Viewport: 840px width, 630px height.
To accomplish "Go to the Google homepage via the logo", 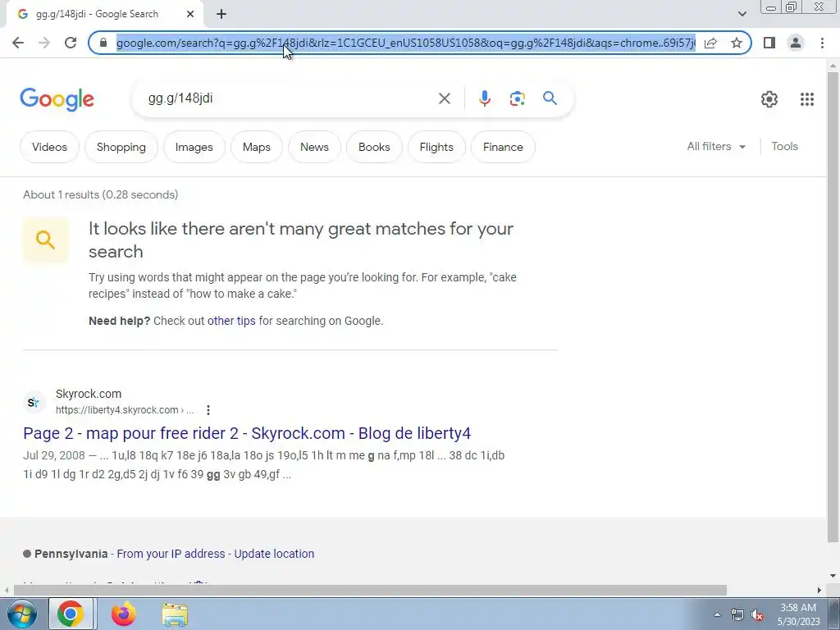I will (57, 99).
